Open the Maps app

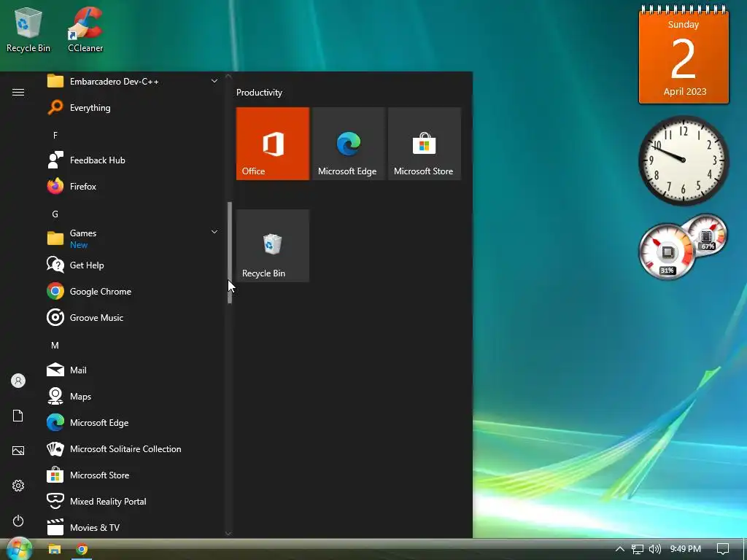coord(133,396)
